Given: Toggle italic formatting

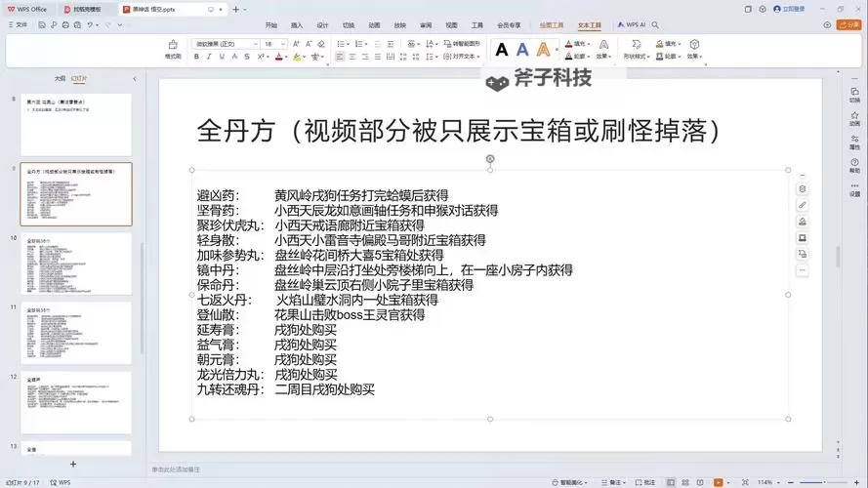Looking at the screenshot, I should coord(209,57).
